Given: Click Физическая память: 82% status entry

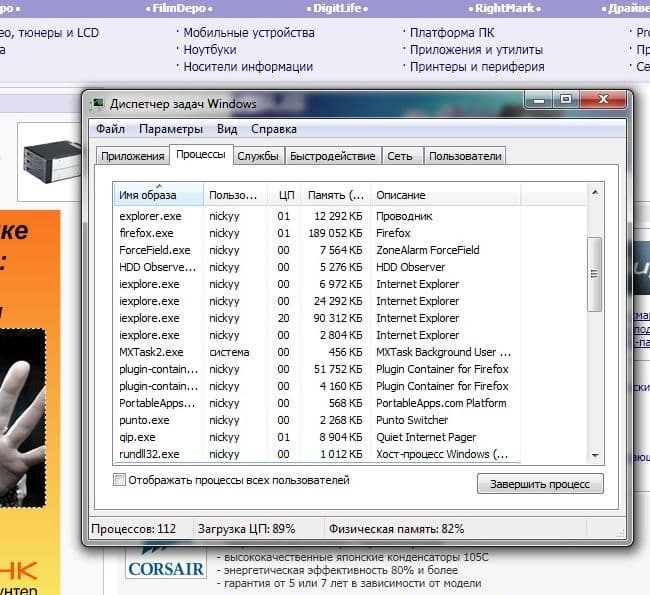Looking at the screenshot, I should coord(396,529).
